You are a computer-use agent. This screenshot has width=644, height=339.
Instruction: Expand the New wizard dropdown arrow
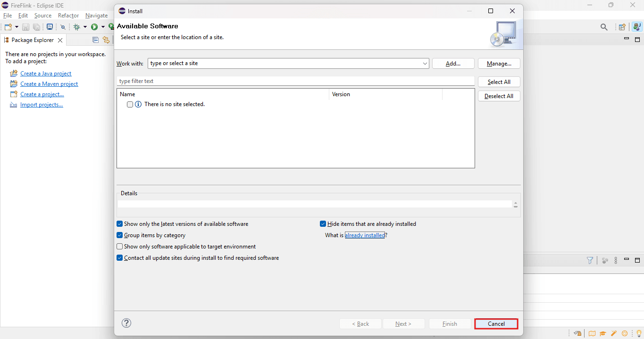coord(17,27)
